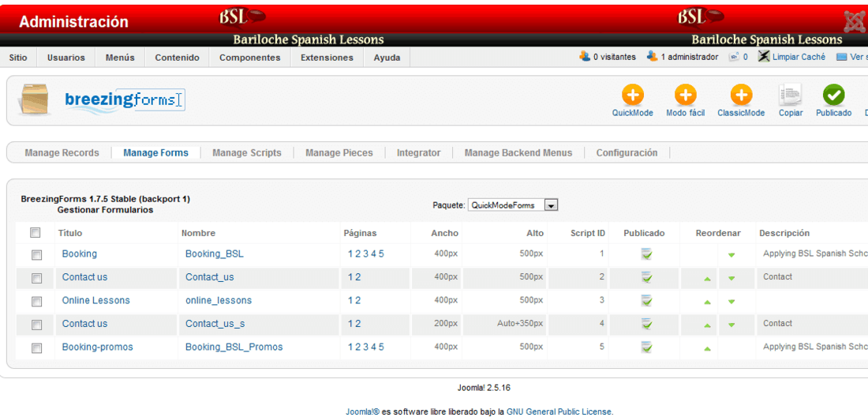Switch to Manage Pieces tab
The image size is (868, 417).
(339, 153)
